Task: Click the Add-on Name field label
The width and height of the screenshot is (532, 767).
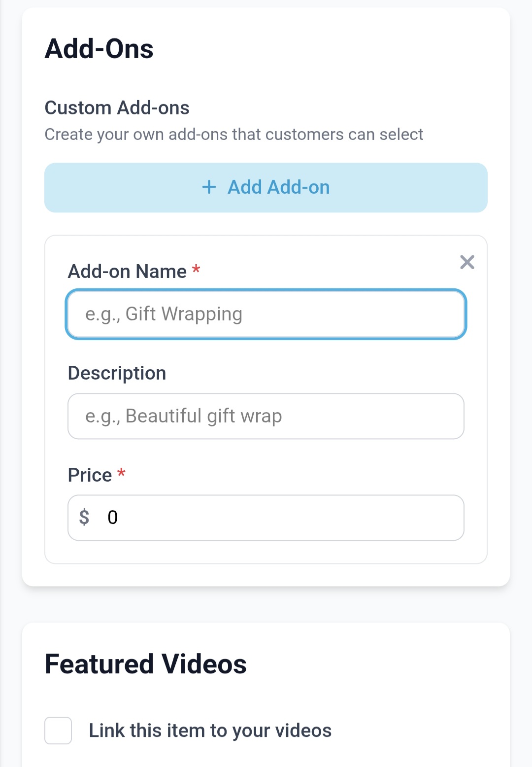Action: 127,272
